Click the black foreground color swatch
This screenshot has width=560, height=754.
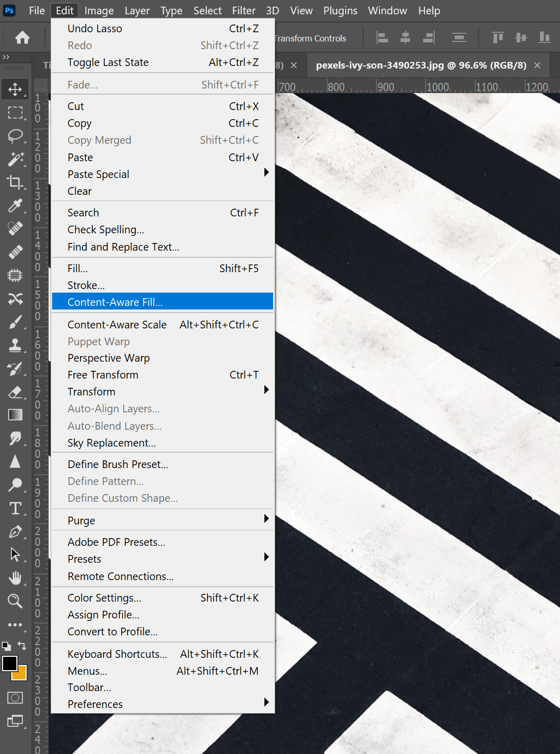9,663
